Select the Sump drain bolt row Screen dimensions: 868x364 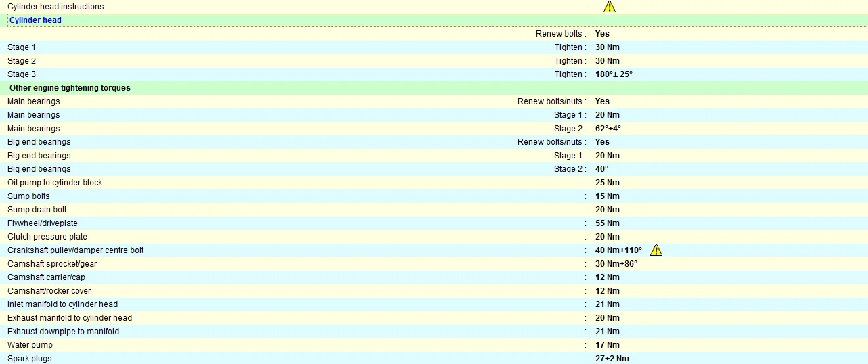434,210
